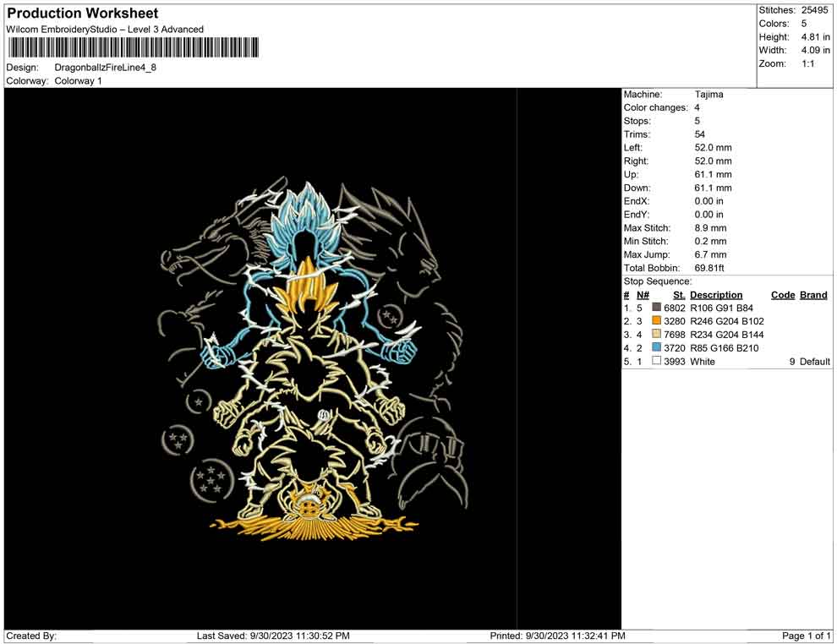Image resolution: width=837 pixels, height=644 pixels.
Task: Click the 'R85 G166 B210' description
Action: point(725,348)
